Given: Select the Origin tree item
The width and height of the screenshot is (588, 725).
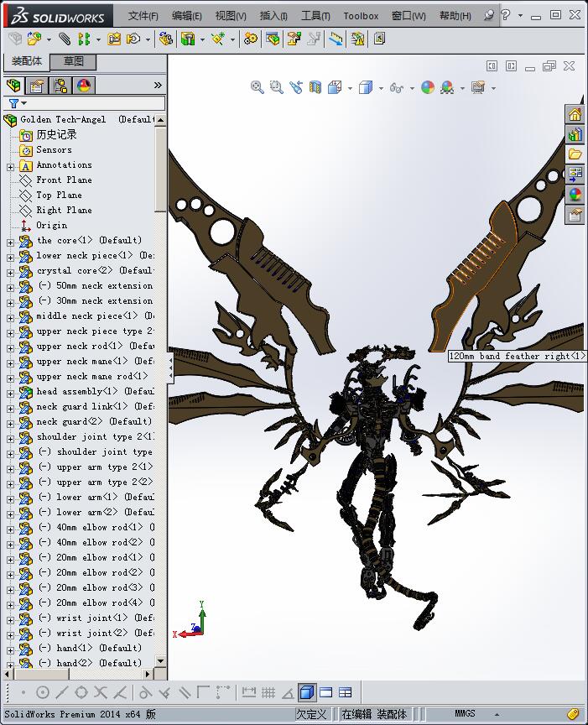Looking at the screenshot, I should (x=51, y=225).
